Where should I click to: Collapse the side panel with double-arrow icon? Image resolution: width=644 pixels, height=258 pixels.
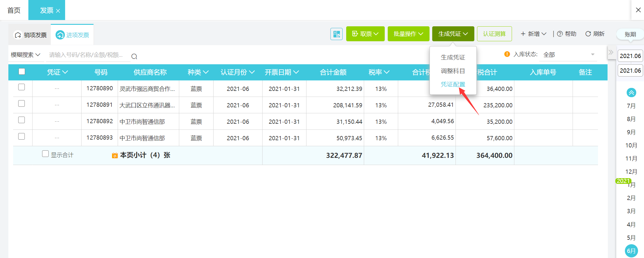tap(611, 52)
